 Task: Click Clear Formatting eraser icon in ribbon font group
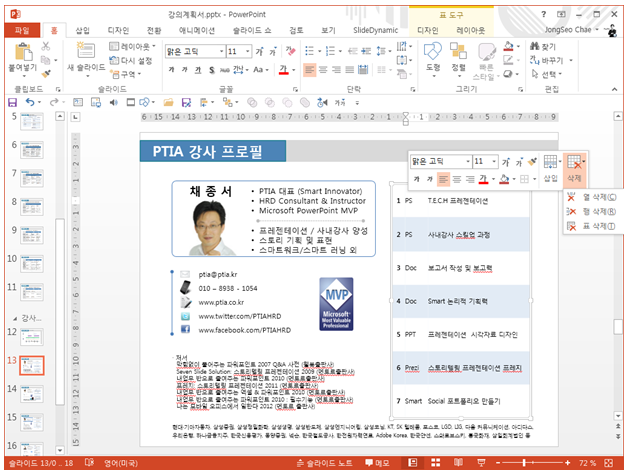point(290,51)
